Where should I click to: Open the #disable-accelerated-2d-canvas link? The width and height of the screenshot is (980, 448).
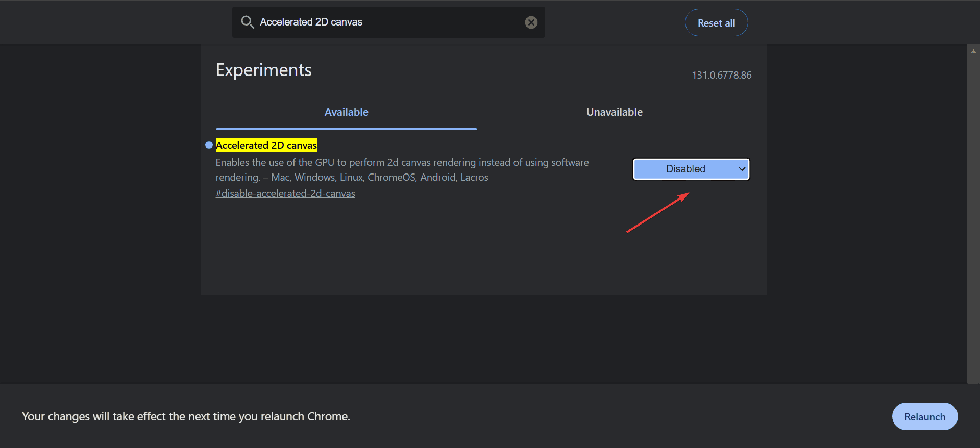pyautogui.click(x=285, y=193)
